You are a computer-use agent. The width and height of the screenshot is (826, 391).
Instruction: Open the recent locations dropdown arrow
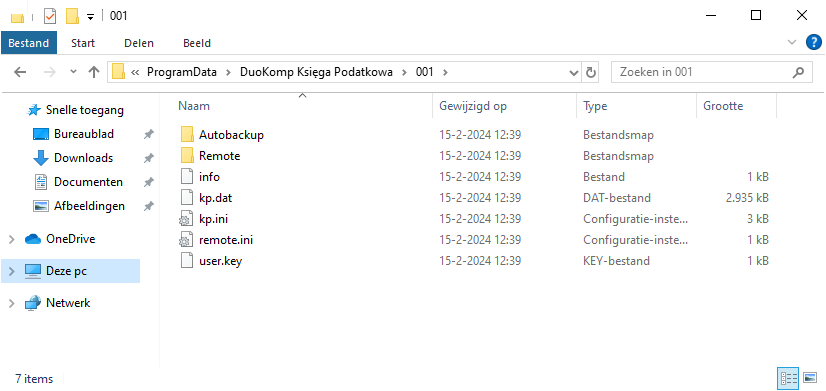coord(73,72)
